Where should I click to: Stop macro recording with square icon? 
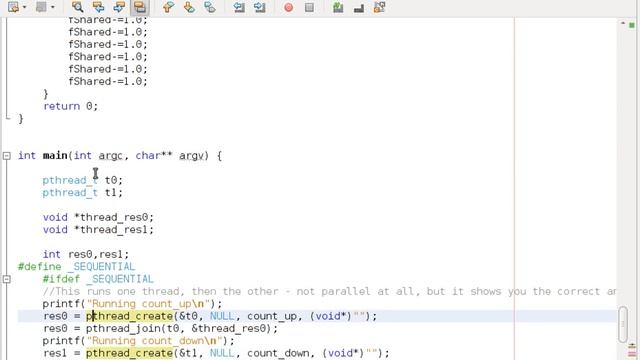point(309,7)
